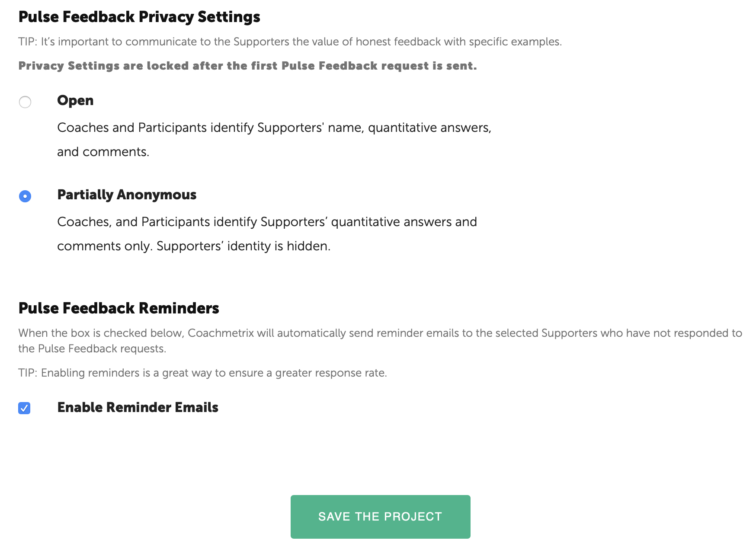The width and height of the screenshot is (756, 556).
Task: Click the "Enable Reminder Emails" label text
Action: click(138, 407)
